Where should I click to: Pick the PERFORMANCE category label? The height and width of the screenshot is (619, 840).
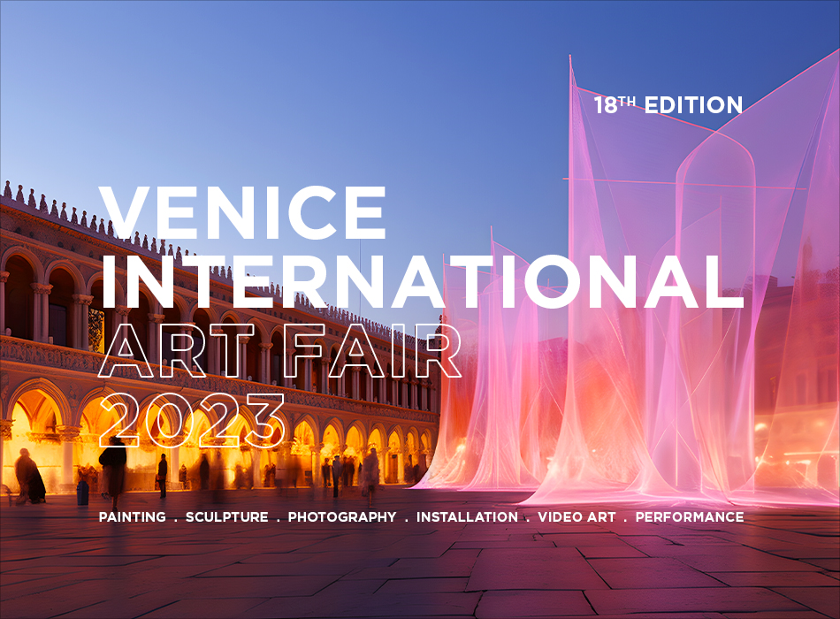click(690, 516)
